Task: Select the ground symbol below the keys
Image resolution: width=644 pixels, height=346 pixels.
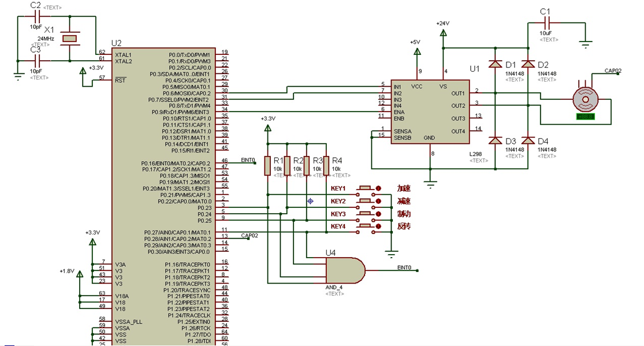Action: click(x=391, y=254)
